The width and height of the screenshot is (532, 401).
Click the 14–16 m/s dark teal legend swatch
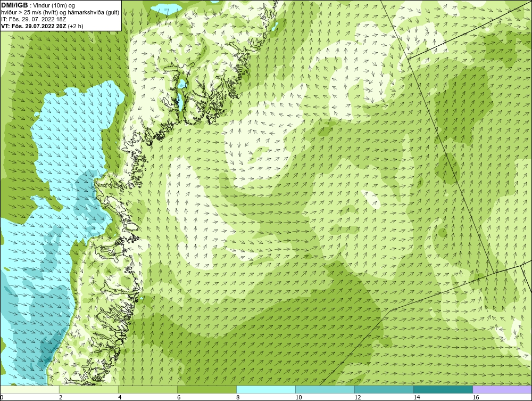point(443,389)
